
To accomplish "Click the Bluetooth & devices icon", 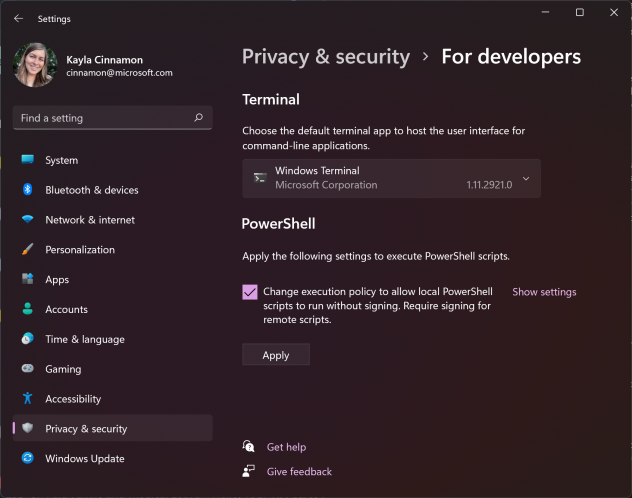I will click(27, 190).
